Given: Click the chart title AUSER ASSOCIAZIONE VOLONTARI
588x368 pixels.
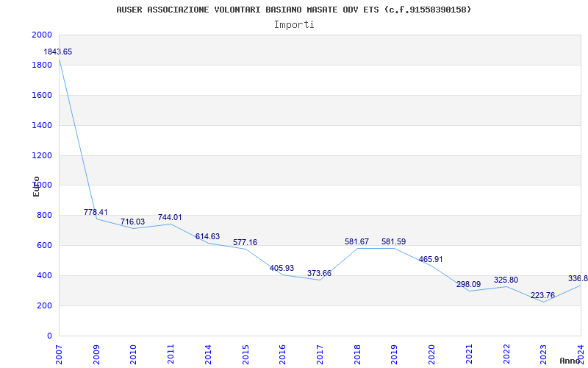Looking at the screenshot, I should coord(294,10).
